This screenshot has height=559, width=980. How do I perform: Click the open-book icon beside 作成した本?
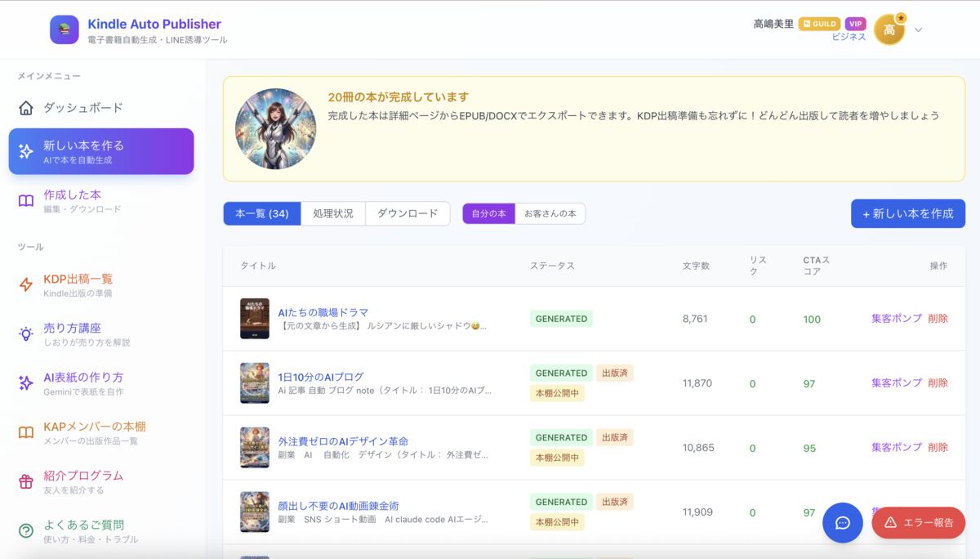click(26, 201)
